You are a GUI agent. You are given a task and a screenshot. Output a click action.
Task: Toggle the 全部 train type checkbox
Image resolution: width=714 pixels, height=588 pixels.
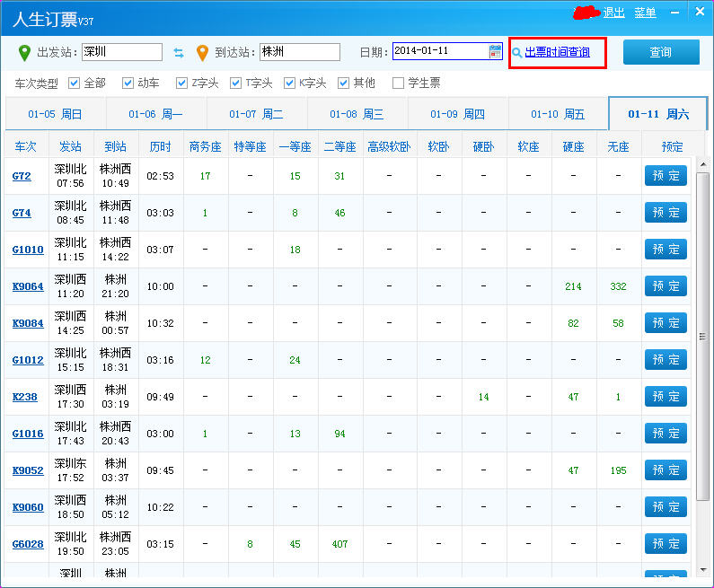pyautogui.click(x=74, y=83)
